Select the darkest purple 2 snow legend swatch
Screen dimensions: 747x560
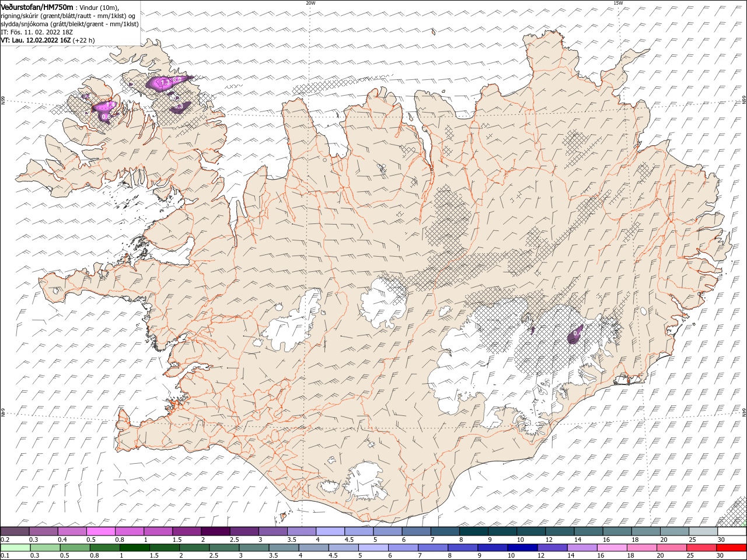[x=215, y=531]
